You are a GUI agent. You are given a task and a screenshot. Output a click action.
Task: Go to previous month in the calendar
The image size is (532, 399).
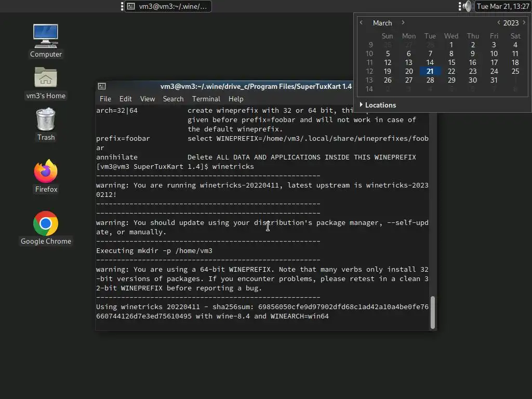tap(362, 22)
